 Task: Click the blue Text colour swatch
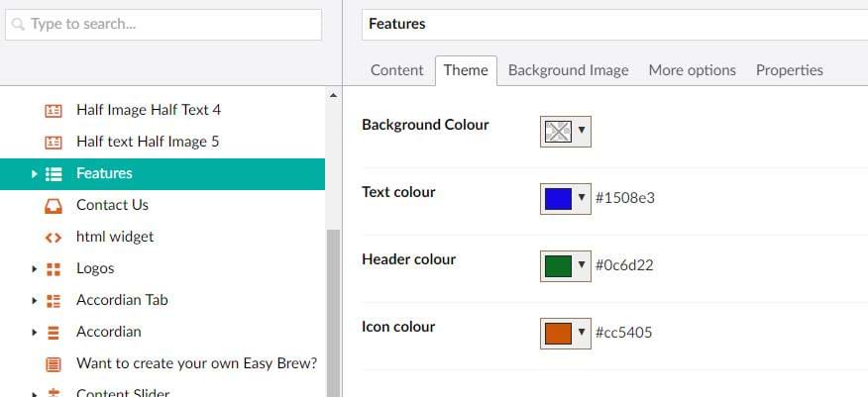[558, 198]
